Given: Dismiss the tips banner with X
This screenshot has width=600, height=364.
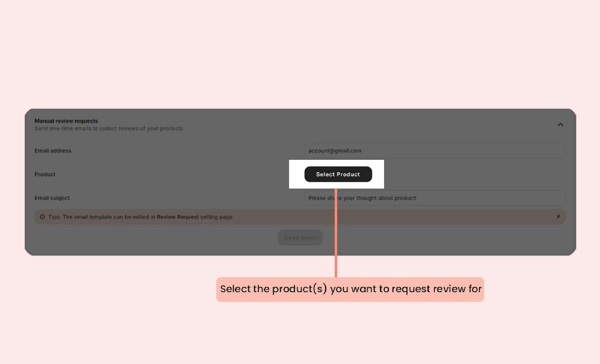Looking at the screenshot, I should (558, 216).
